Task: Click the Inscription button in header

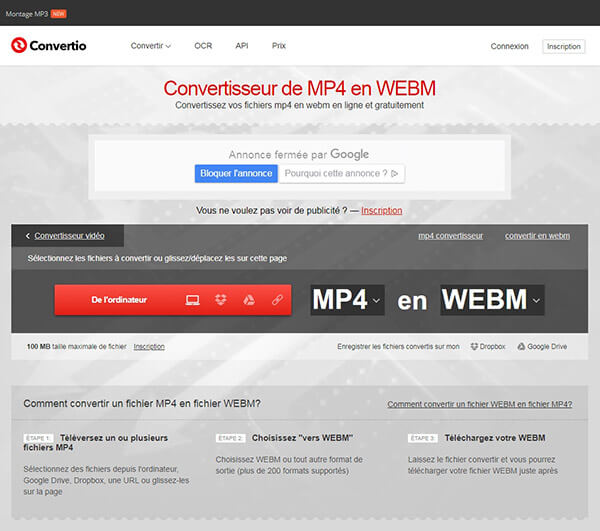Action: click(564, 46)
